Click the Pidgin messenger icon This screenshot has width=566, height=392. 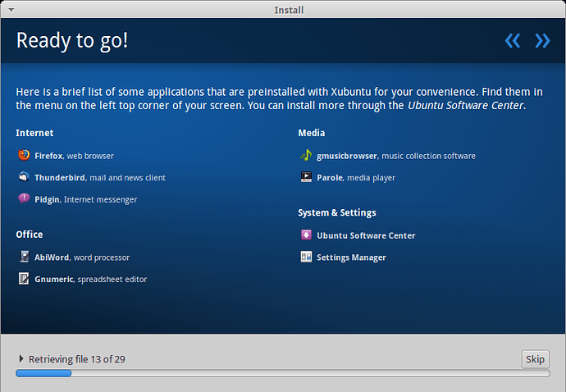click(24, 198)
